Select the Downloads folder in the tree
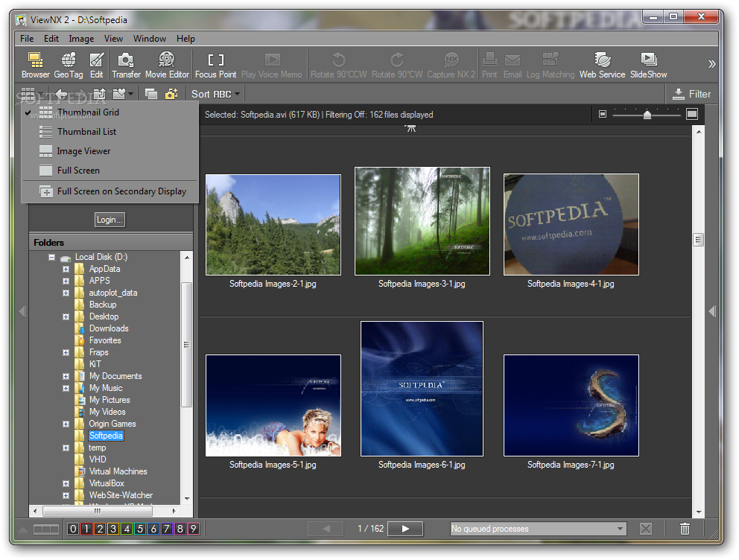739x560 pixels. (x=109, y=328)
